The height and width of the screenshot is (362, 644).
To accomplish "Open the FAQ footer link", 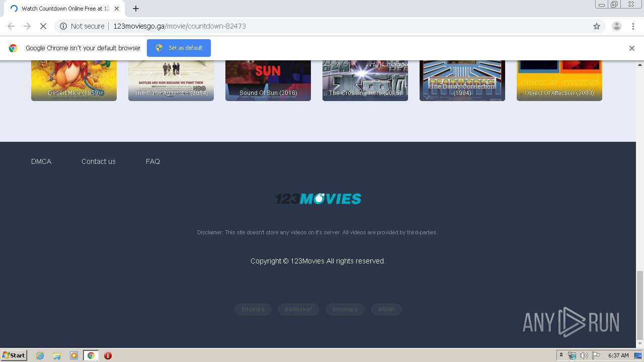I will (x=153, y=161).
